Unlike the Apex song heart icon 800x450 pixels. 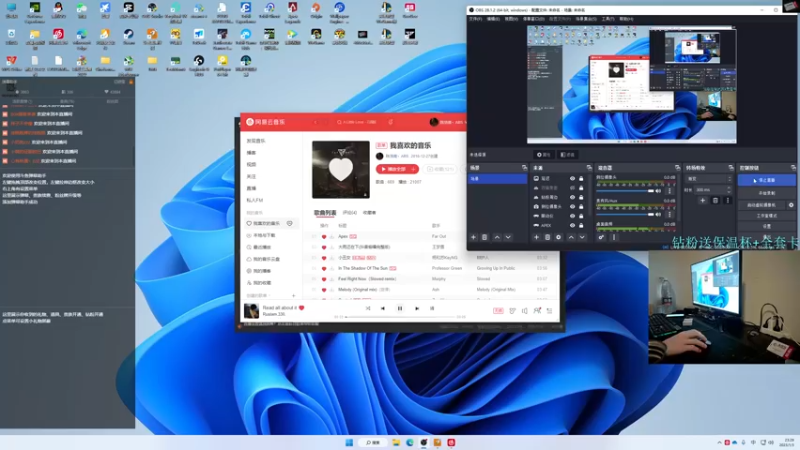tap(323, 237)
